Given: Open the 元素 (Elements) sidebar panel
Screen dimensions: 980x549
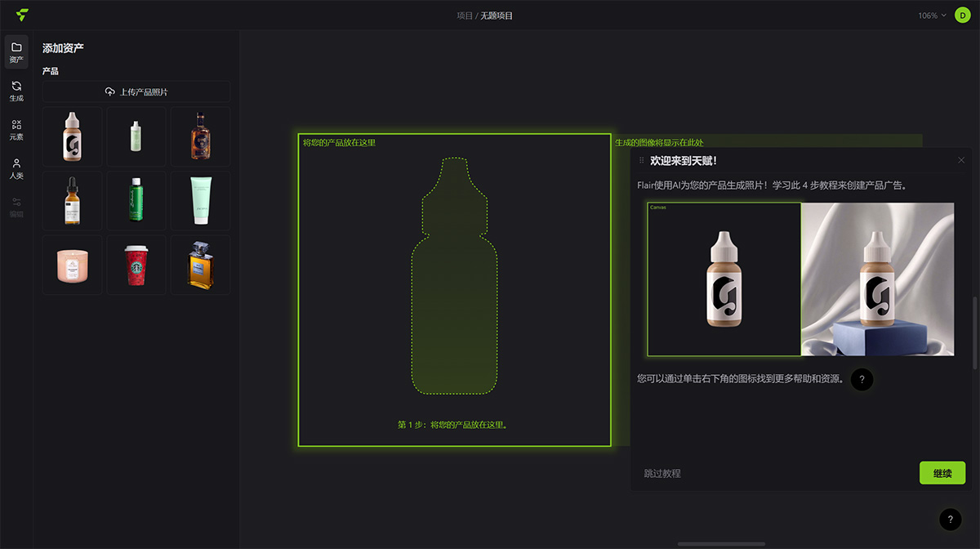Looking at the screenshot, I should coord(16,130).
